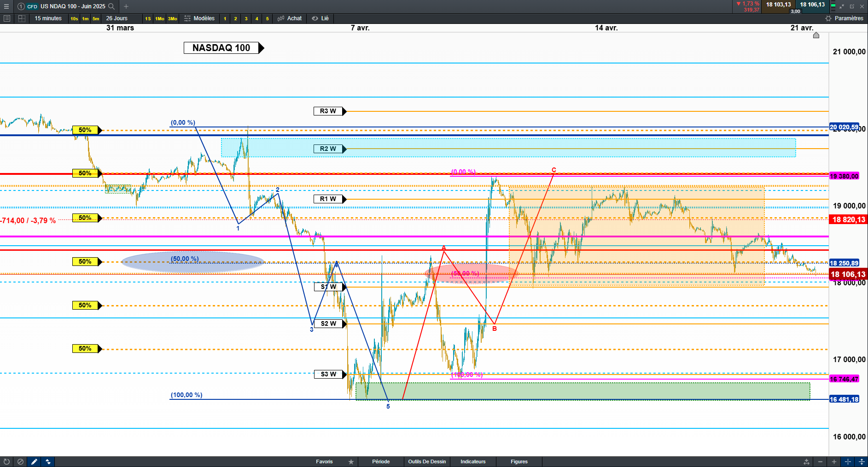
Task: Click the 16 746,47 price tag
Action: point(844,379)
